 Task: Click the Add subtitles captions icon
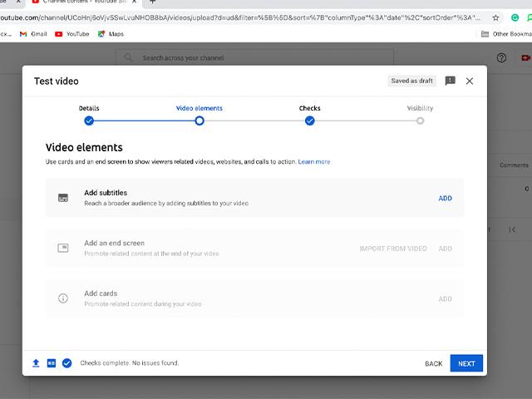pos(63,198)
